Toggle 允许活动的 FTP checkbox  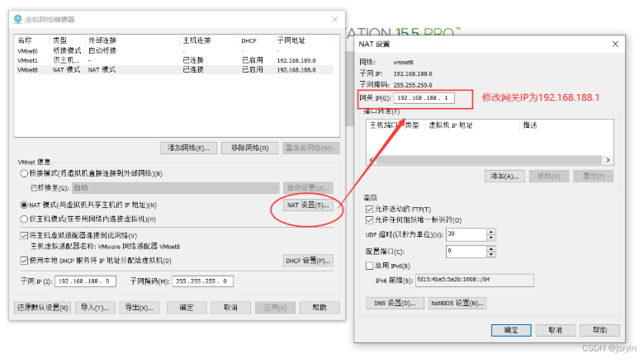point(369,210)
